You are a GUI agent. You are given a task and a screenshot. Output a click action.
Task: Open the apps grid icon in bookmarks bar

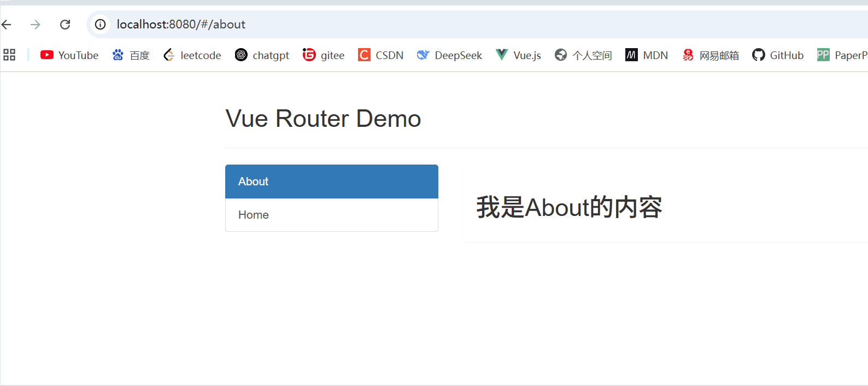coord(9,55)
